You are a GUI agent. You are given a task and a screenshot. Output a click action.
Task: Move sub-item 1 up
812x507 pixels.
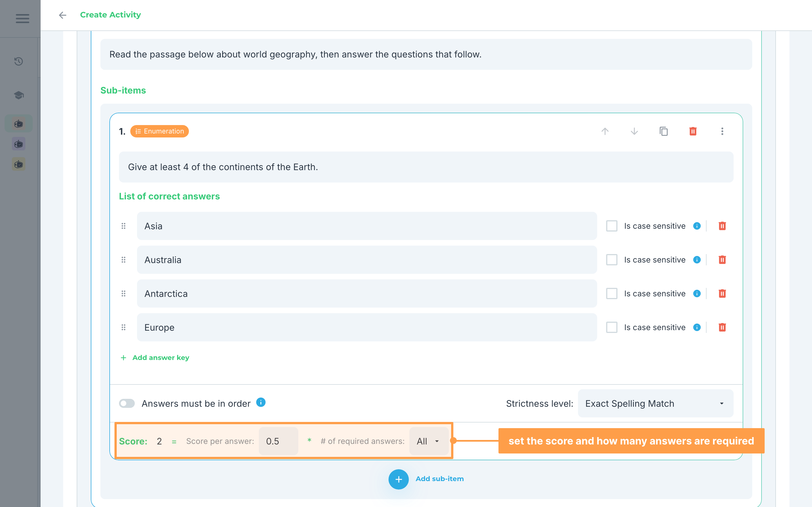pyautogui.click(x=605, y=131)
